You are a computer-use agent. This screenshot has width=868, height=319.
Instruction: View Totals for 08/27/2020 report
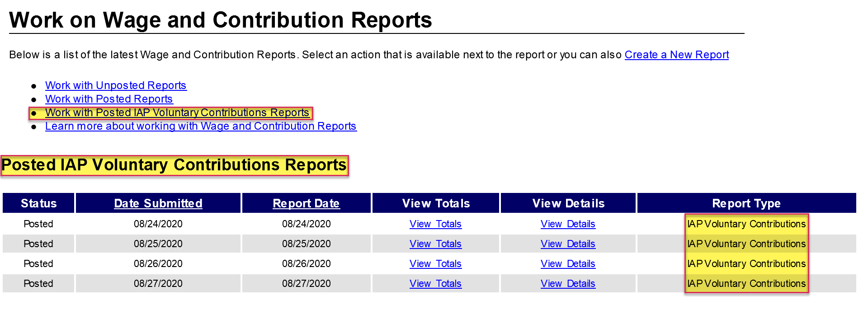pyautogui.click(x=435, y=284)
